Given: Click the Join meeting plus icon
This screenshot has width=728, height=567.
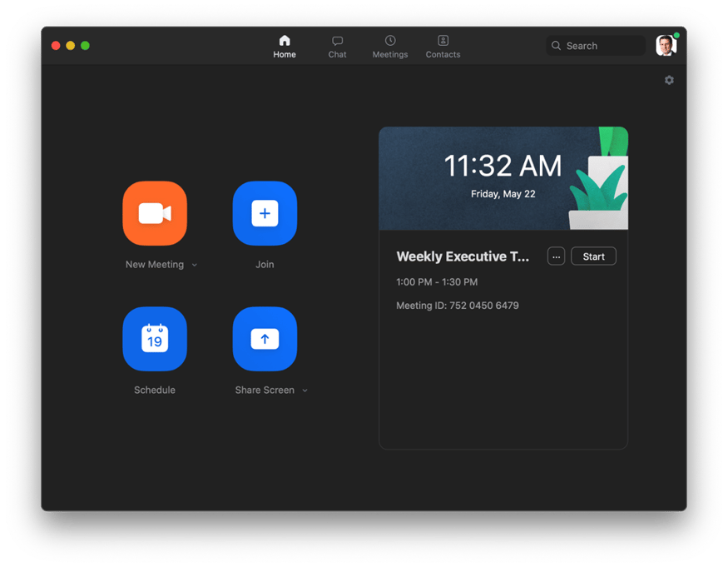Looking at the screenshot, I should pos(265,213).
